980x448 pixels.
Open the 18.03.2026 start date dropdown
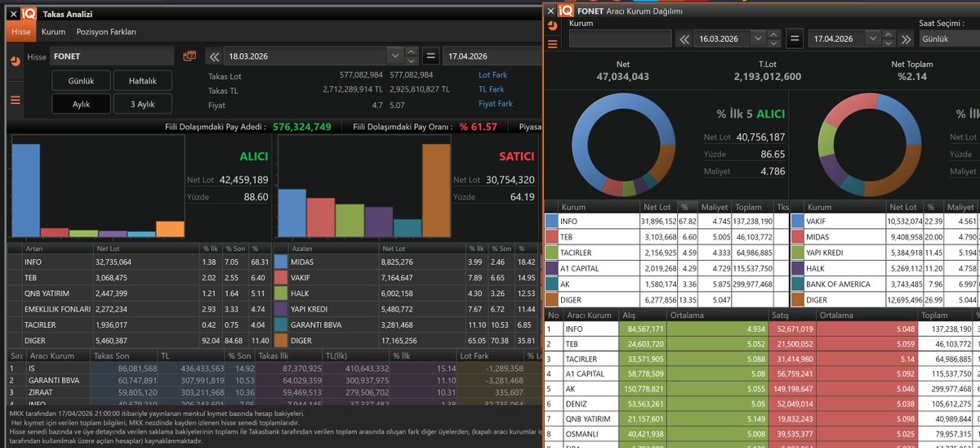pyautogui.click(x=395, y=56)
